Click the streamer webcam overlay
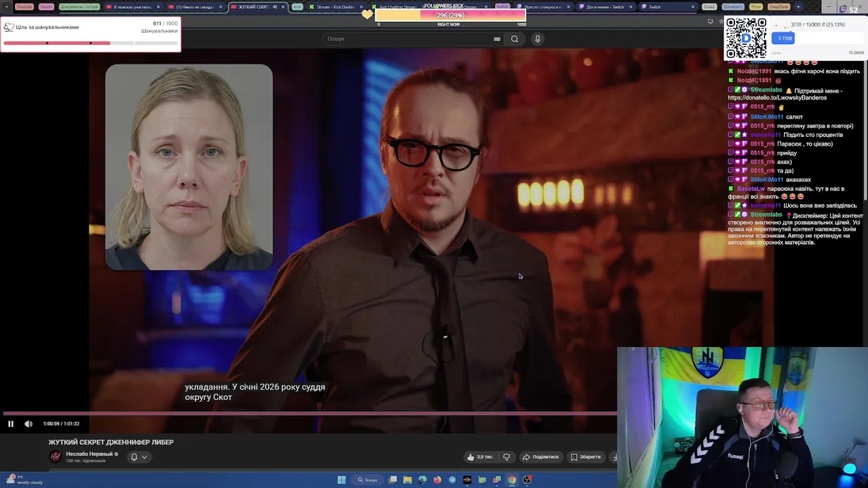 click(x=743, y=418)
